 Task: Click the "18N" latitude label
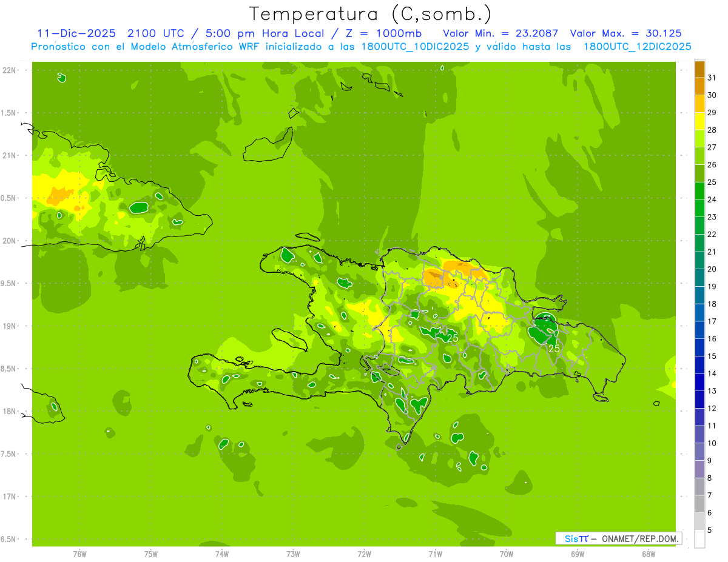[10, 412]
